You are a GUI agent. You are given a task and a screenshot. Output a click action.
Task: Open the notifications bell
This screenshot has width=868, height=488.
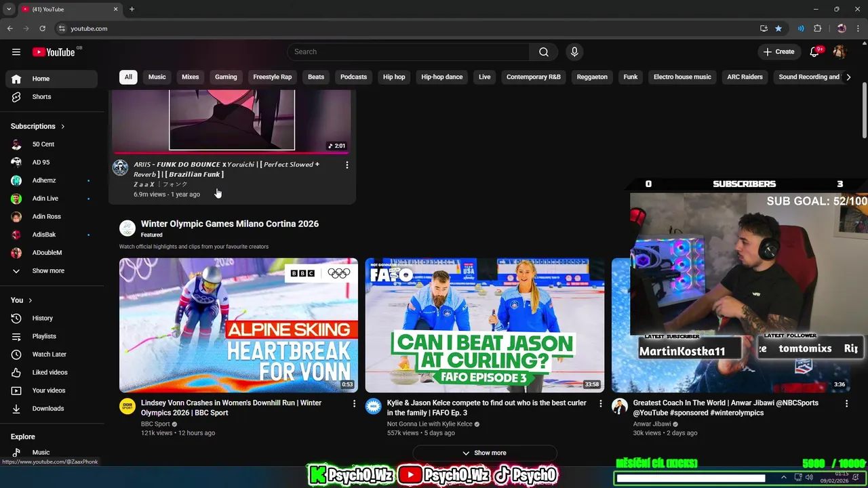tap(815, 52)
